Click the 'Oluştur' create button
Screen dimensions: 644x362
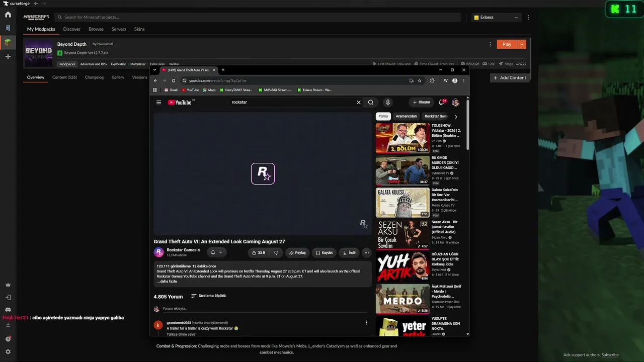[422, 102]
